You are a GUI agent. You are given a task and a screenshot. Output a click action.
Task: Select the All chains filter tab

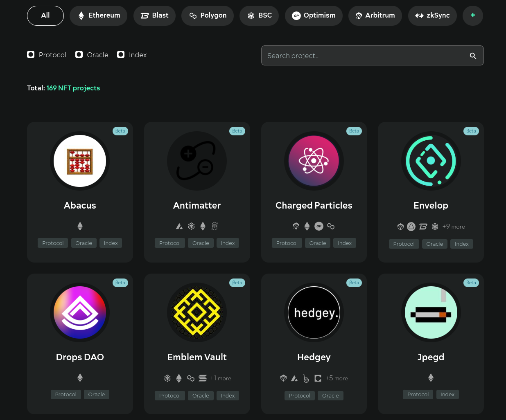click(45, 16)
